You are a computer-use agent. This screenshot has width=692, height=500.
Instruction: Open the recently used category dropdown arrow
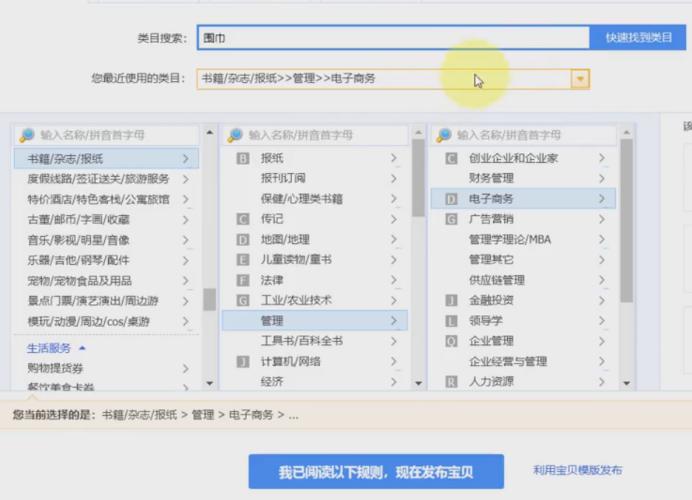click(x=580, y=79)
